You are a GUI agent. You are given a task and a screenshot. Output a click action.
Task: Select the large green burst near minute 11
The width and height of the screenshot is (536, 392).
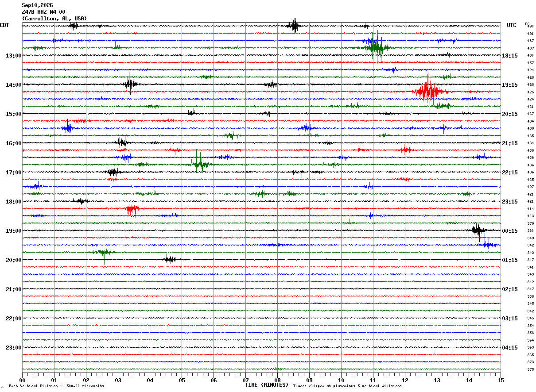tap(376, 47)
